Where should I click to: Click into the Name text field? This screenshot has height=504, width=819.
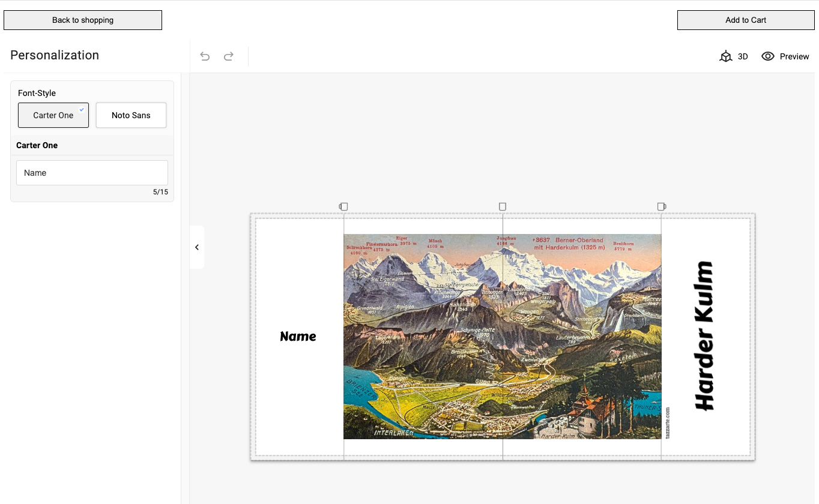(92, 173)
